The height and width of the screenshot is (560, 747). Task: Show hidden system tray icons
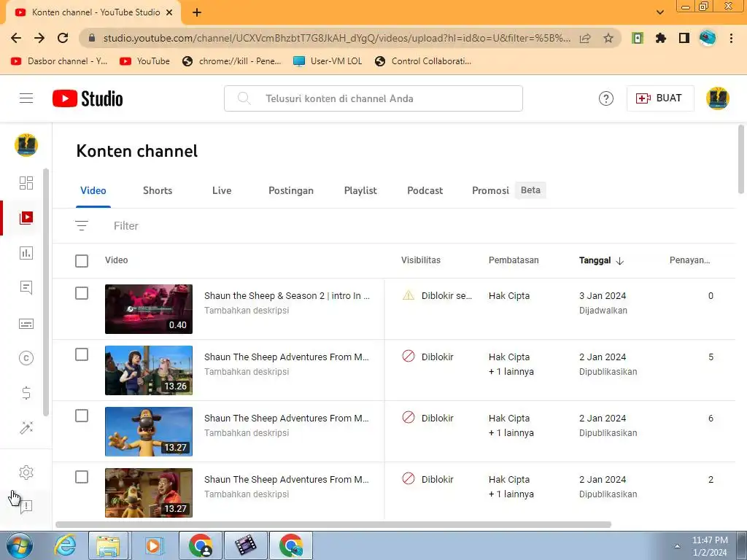(677, 545)
